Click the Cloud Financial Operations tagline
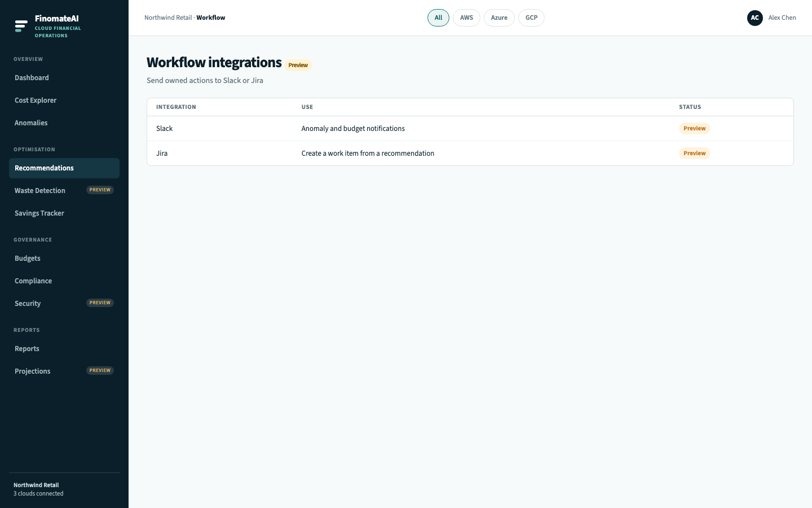 tap(58, 32)
